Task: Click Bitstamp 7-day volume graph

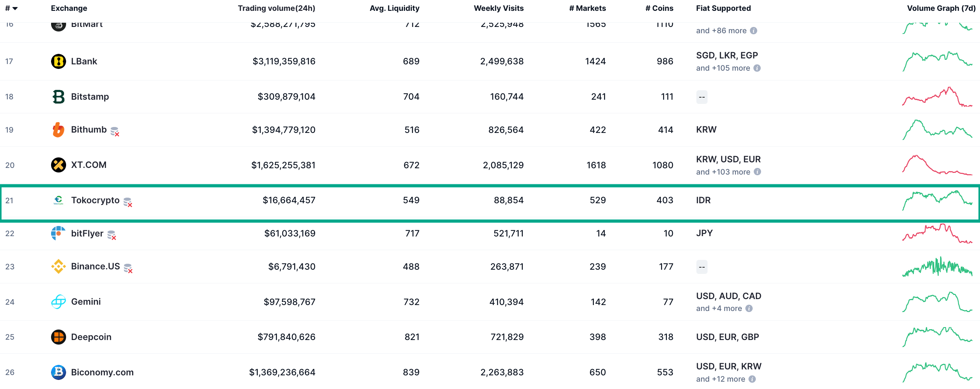Action: (x=937, y=97)
